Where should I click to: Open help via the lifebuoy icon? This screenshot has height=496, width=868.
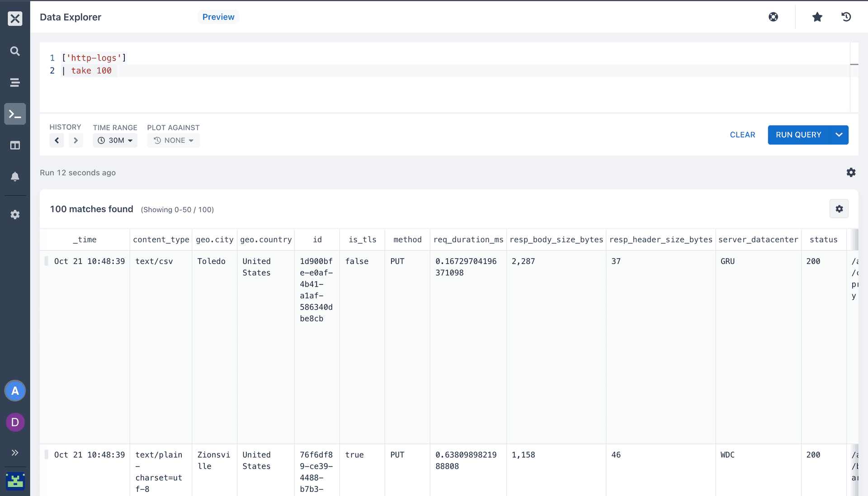point(773,17)
